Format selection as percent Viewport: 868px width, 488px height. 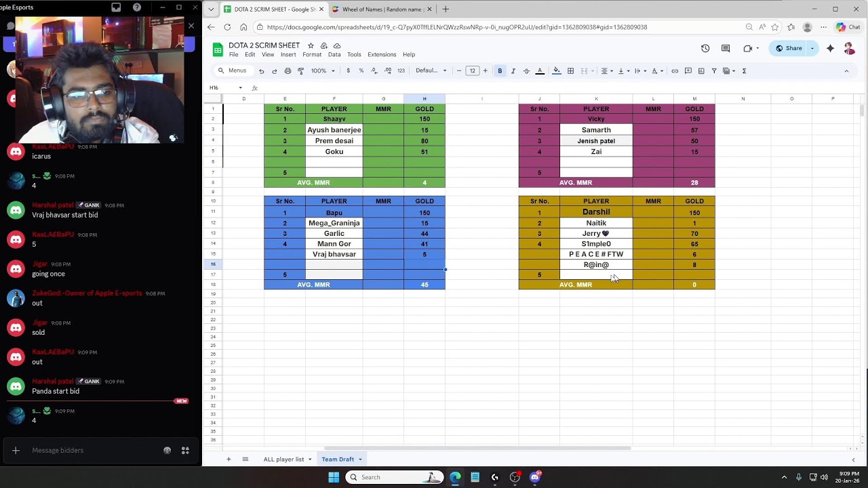[361, 70]
